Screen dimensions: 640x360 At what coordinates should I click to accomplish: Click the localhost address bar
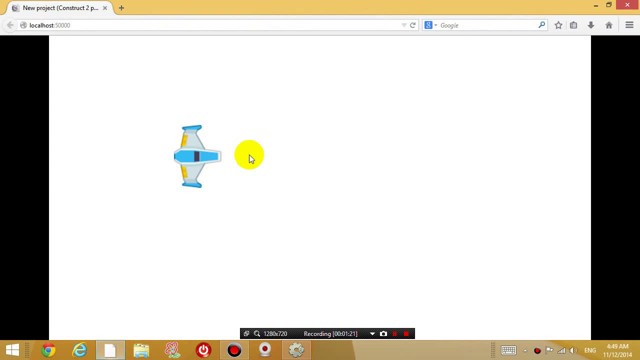pyautogui.click(x=212, y=25)
